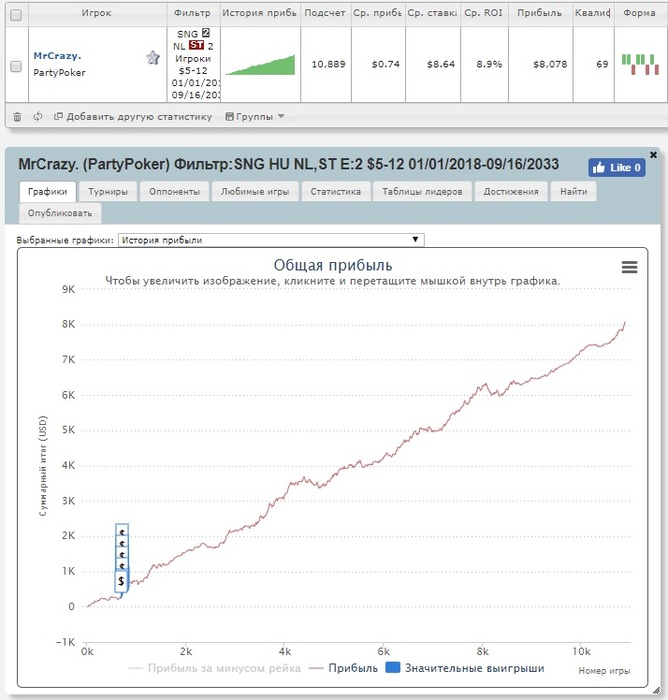The width and height of the screenshot is (668, 700).
Task: Open the Опубликовать tab
Action: pyautogui.click(x=60, y=213)
